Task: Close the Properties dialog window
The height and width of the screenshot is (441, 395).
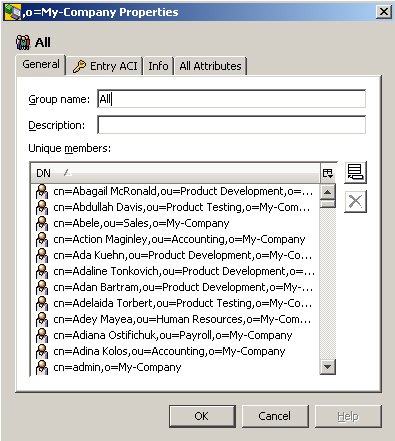Action: pos(384,12)
